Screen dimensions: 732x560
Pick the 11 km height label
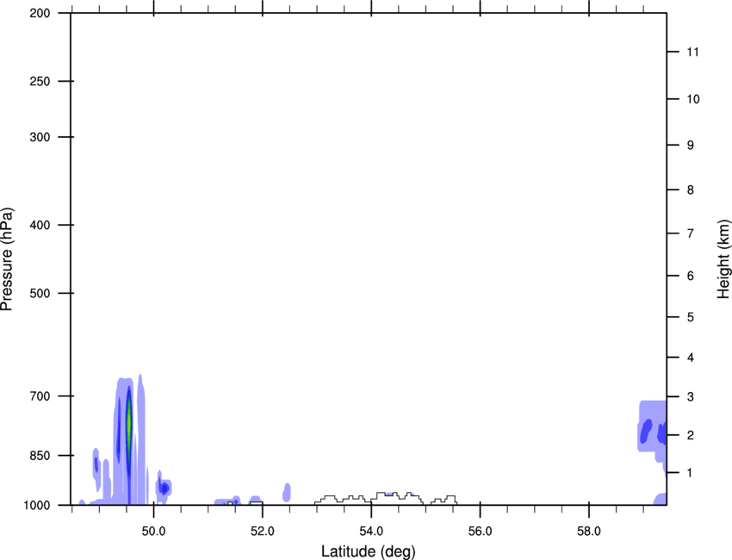[x=692, y=52]
